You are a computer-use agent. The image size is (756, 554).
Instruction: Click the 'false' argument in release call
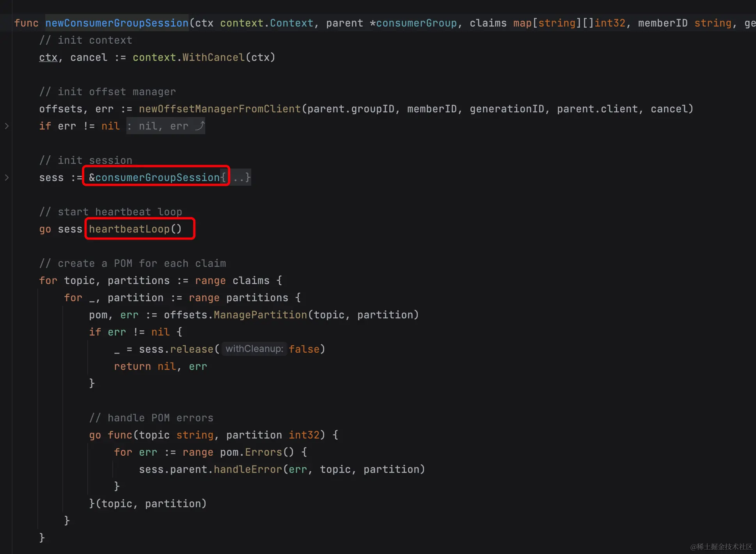click(x=304, y=349)
